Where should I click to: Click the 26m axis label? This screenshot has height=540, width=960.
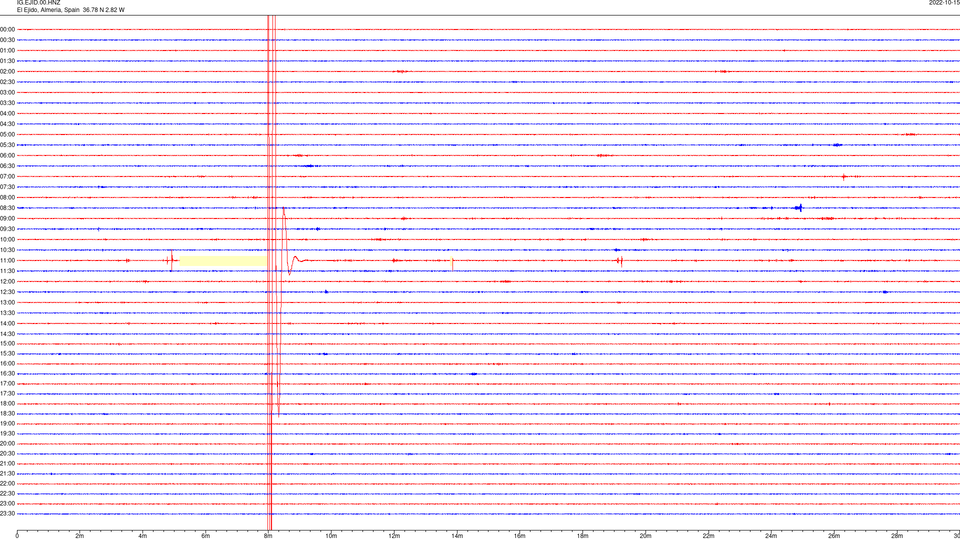point(834,536)
